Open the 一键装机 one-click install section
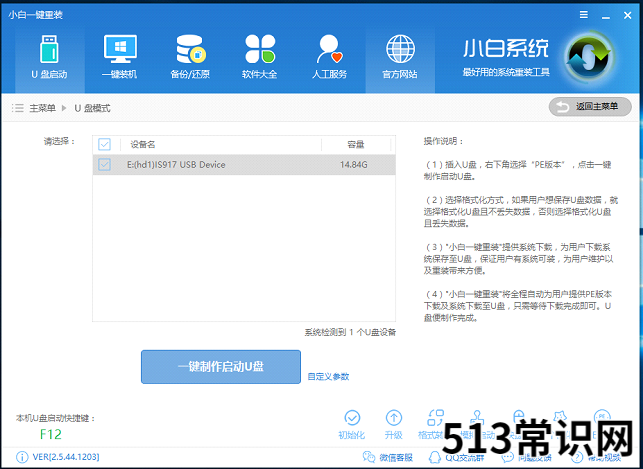Image resolution: width=643 pixels, height=469 pixels. (x=119, y=57)
